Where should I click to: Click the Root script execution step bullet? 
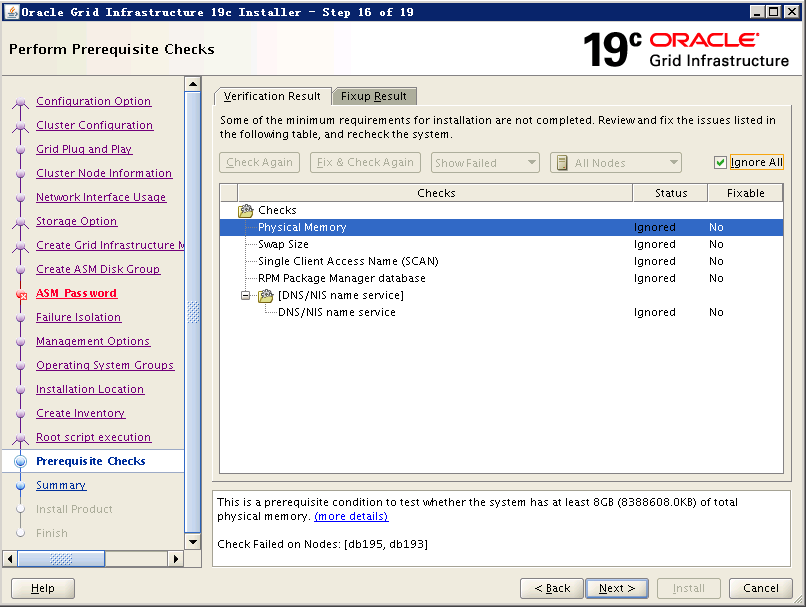click(21, 438)
